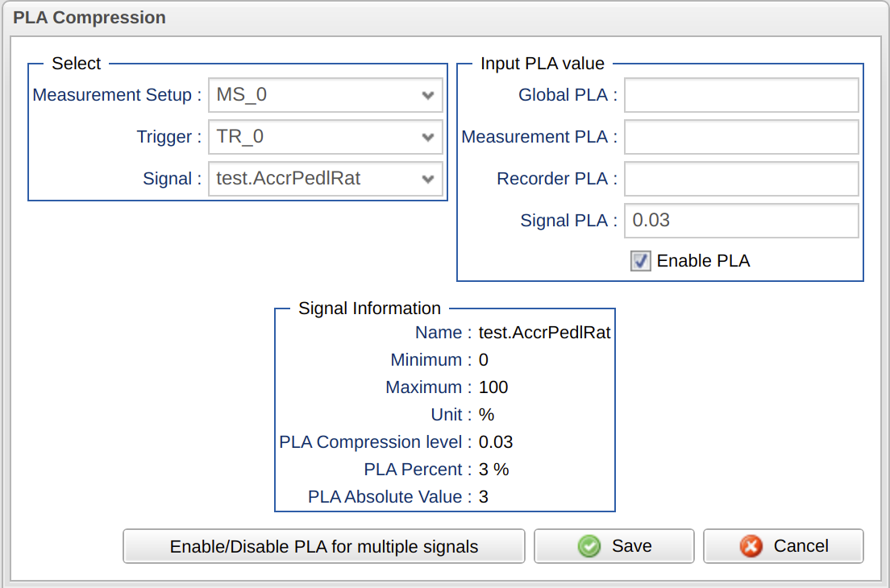Click the Input PLA value group heading
The width and height of the screenshot is (890, 588).
click(542, 64)
